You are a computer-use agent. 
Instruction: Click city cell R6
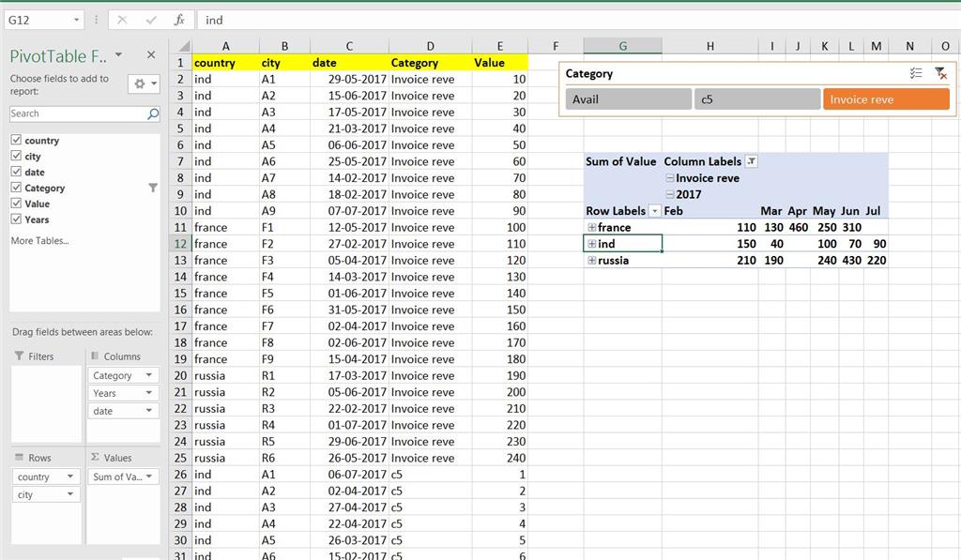point(284,458)
